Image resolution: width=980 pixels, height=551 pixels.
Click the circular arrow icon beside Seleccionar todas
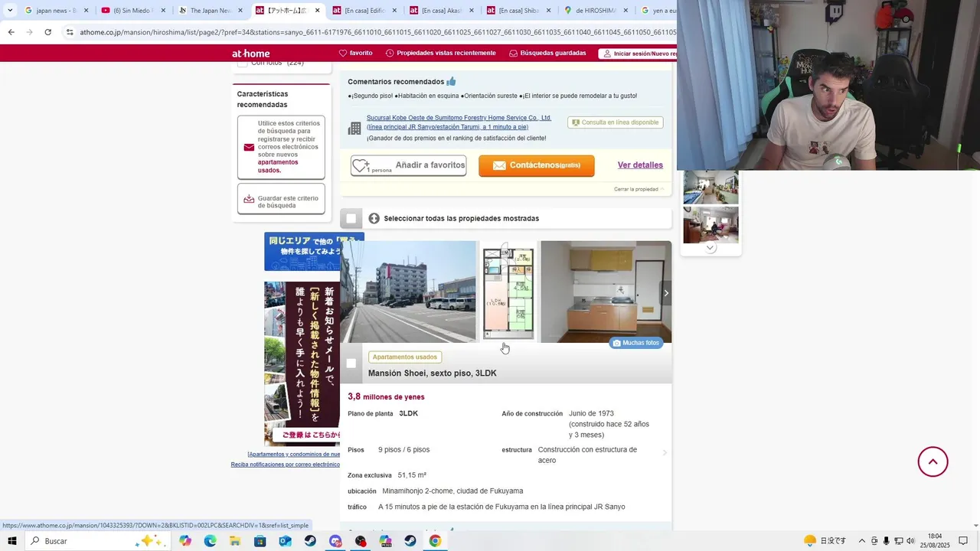[x=374, y=218]
